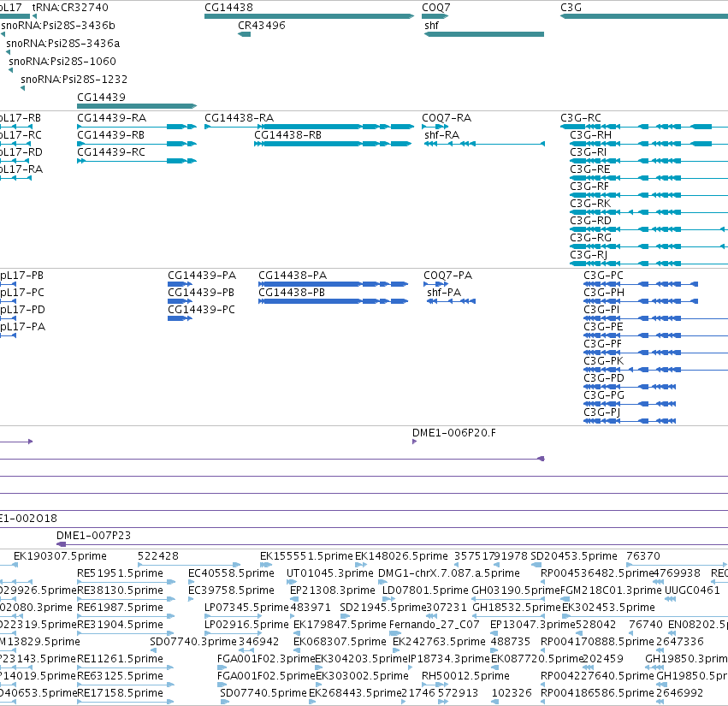This screenshot has width=728, height=706.
Task: Click the DMG1-chrX.7.087.a.5prime label
Action: tap(449, 573)
